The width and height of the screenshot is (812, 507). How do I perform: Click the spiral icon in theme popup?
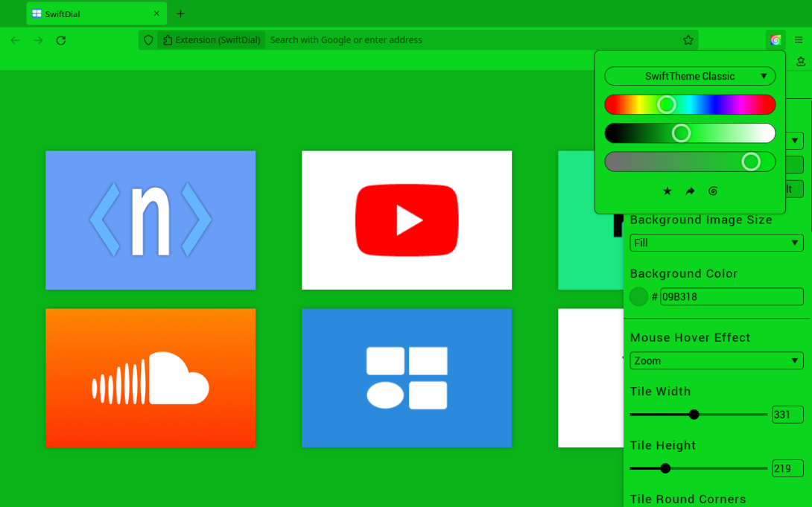[x=713, y=191]
